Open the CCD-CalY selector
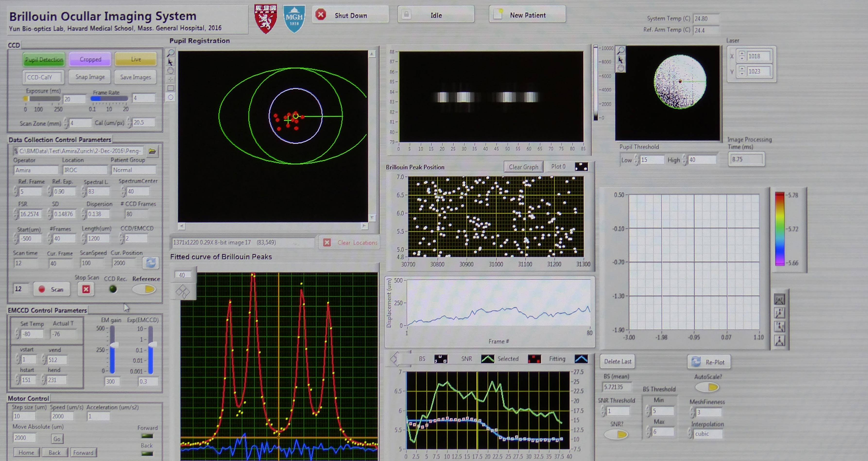Viewport: 868px width, 461px height. click(43, 77)
